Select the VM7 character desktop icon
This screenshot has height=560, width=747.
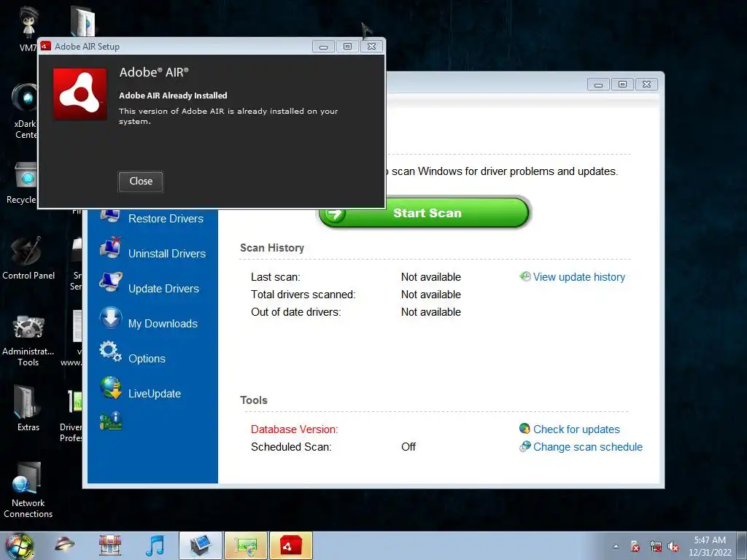point(28,28)
